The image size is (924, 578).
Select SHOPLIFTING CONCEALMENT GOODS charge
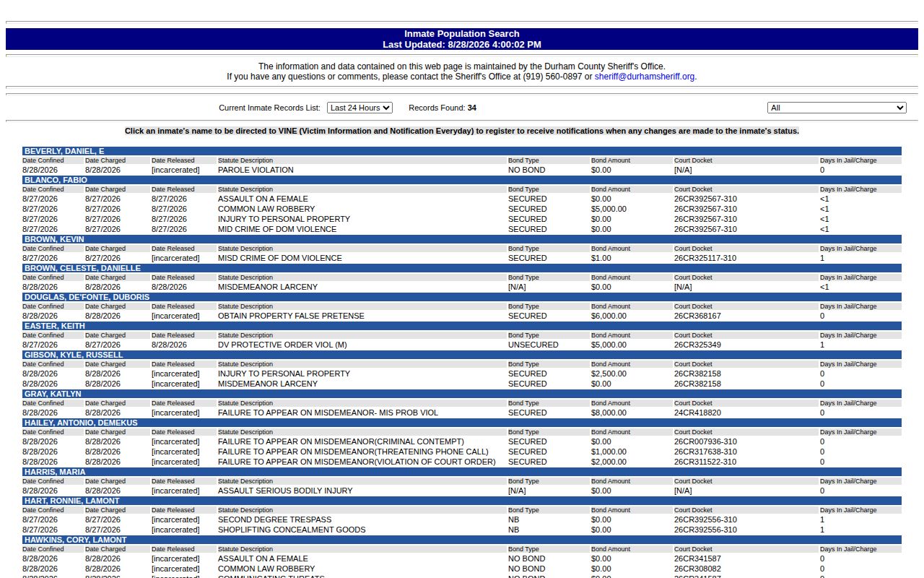[292, 530]
